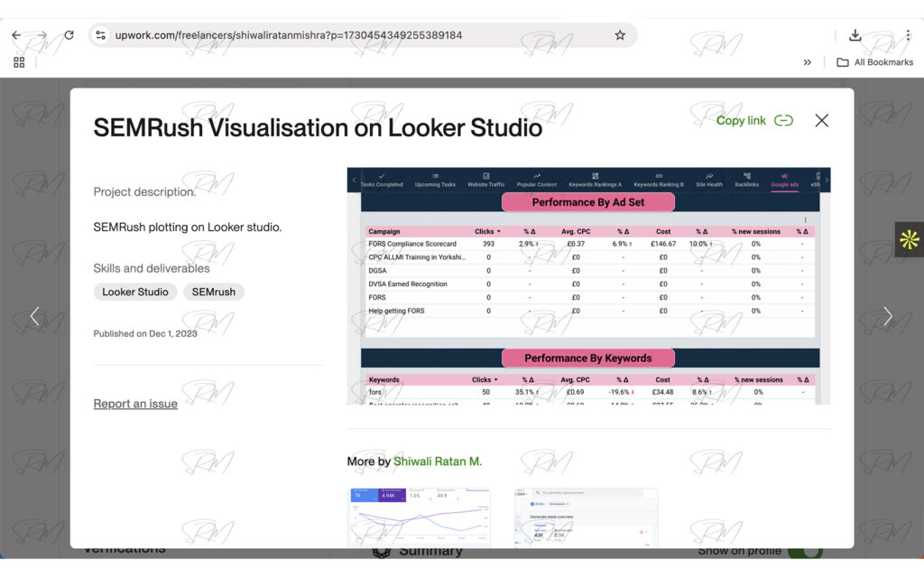This screenshot has width=924, height=577.
Task: Sort keywords table by Clicks
Action: [x=485, y=380]
